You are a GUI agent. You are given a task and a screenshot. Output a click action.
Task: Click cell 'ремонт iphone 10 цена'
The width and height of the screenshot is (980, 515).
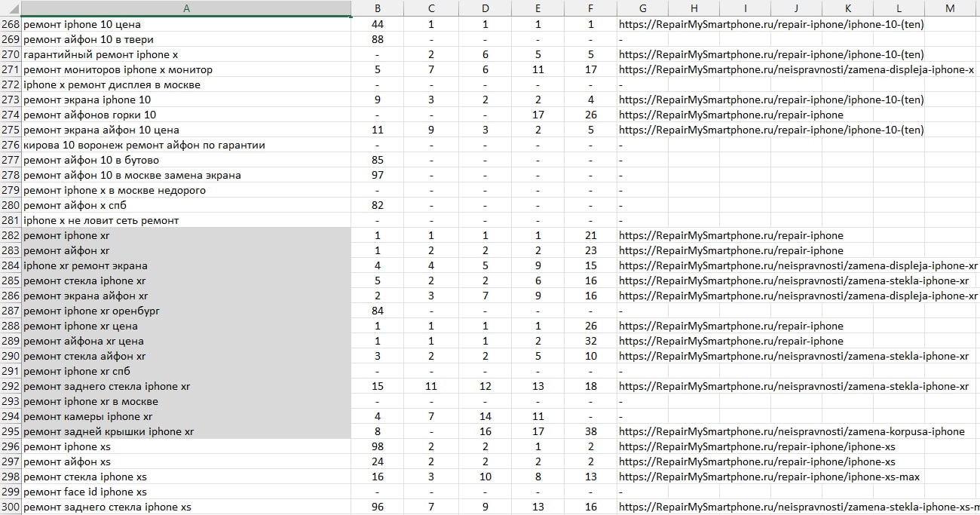[186, 24]
